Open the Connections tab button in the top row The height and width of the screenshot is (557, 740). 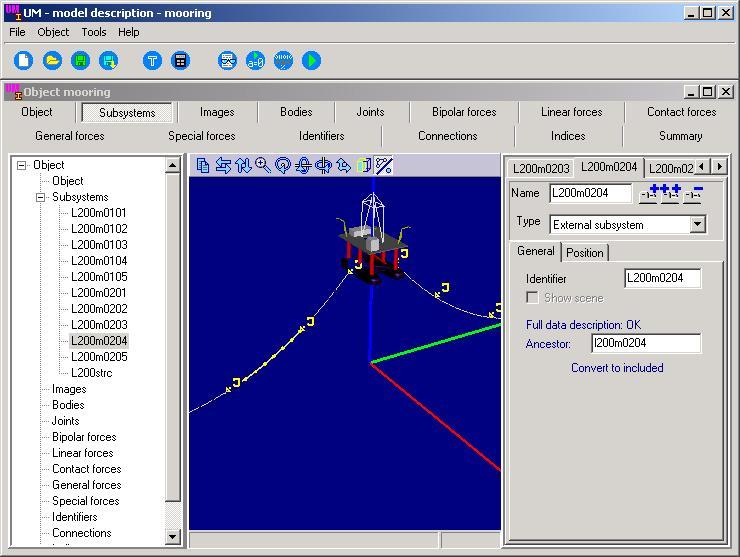[x=447, y=136]
